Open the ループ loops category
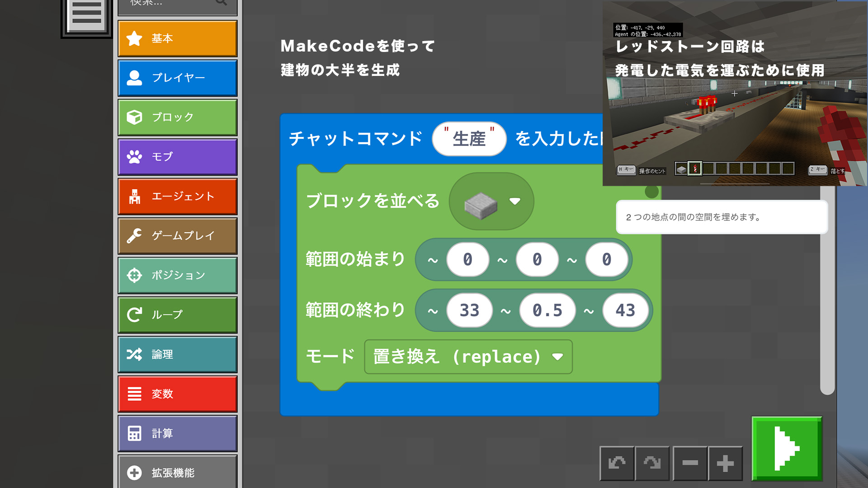The width and height of the screenshot is (868, 488). 177,314
